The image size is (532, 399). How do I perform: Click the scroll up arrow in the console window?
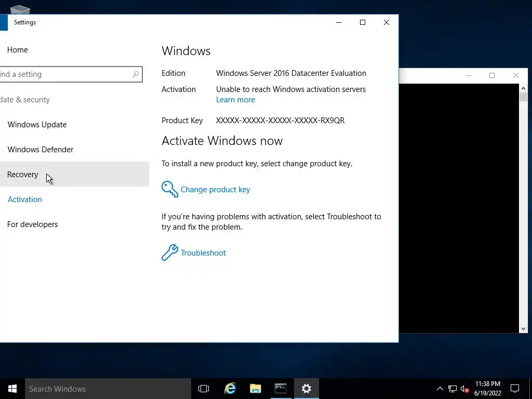point(523,88)
